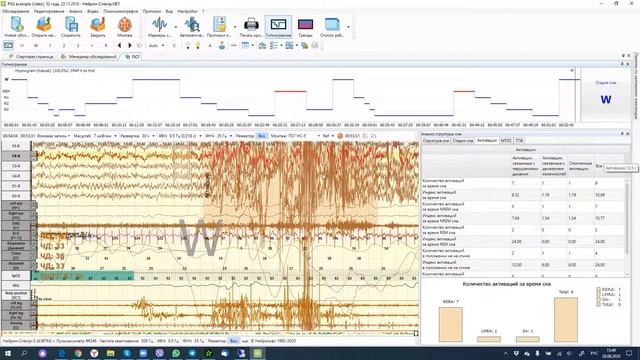This screenshot has width=640, height=360.
Task: Open the Settings menu
Action: coord(187,11)
